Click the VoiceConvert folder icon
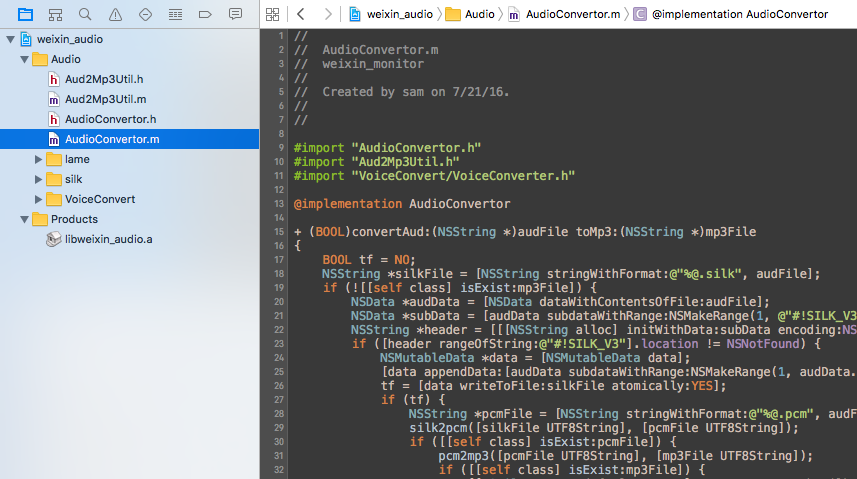The image size is (857, 479). 54,199
